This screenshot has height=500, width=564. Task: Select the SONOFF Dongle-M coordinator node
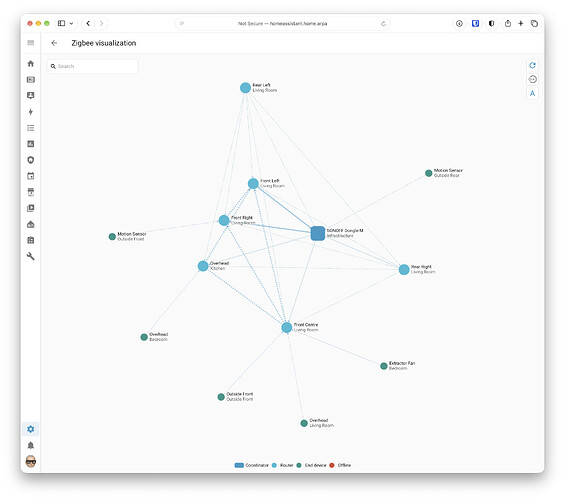318,233
